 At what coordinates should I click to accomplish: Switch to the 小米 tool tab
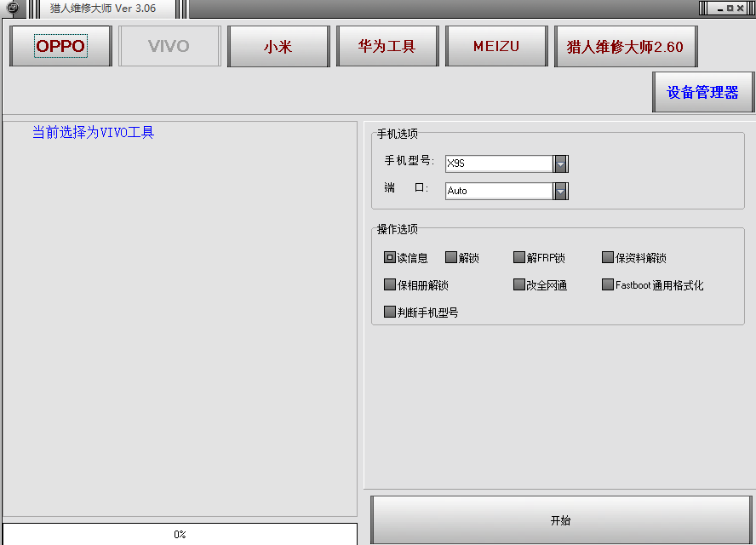click(278, 46)
